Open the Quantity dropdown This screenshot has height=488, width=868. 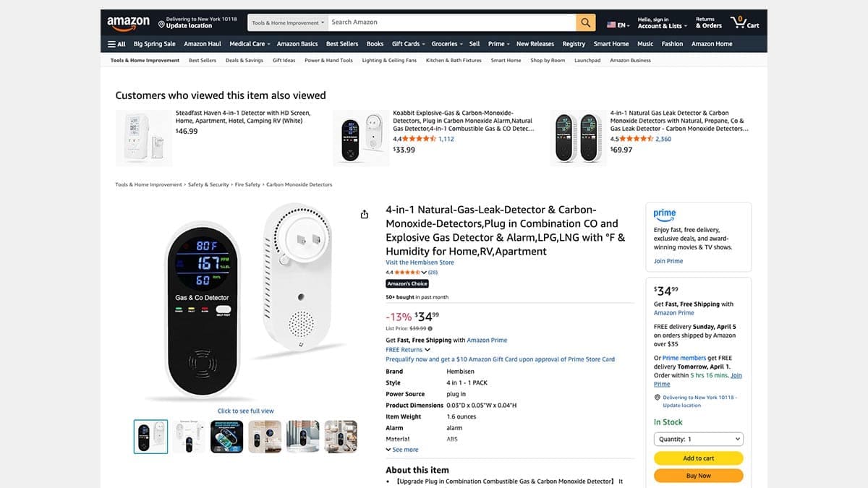(698, 439)
